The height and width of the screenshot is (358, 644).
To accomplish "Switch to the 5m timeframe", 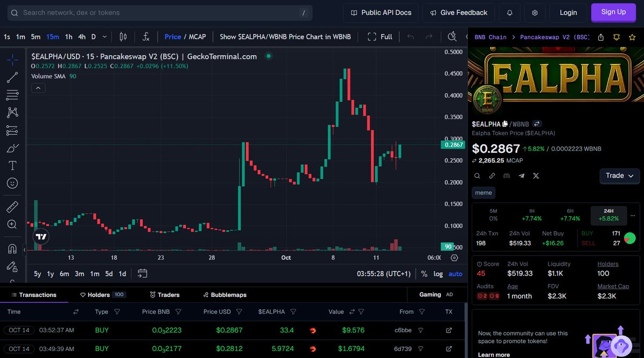I will tap(35, 36).
